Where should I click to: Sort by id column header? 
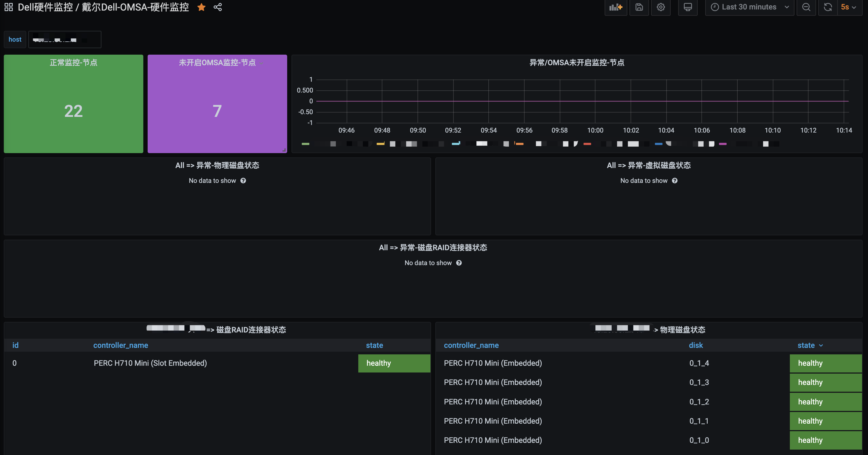point(15,345)
